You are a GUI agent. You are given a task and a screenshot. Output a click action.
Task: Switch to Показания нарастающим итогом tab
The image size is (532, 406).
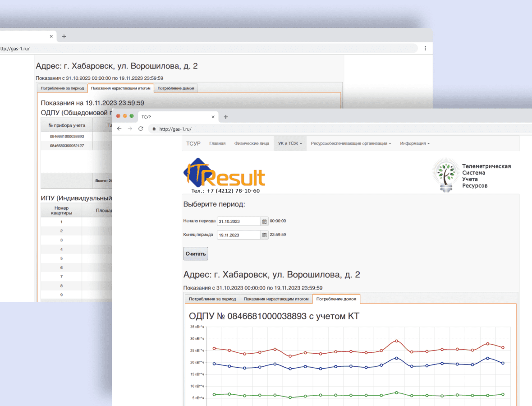275,299
